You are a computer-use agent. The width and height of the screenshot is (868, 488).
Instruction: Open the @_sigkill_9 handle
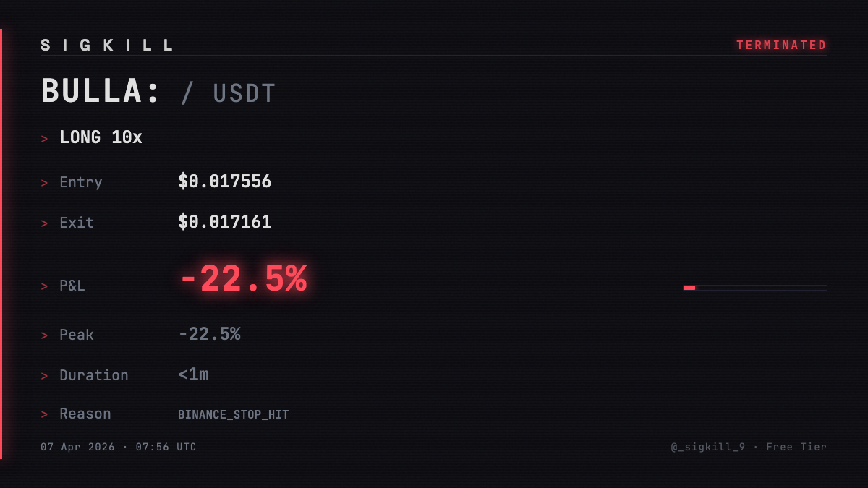coord(707,447)
